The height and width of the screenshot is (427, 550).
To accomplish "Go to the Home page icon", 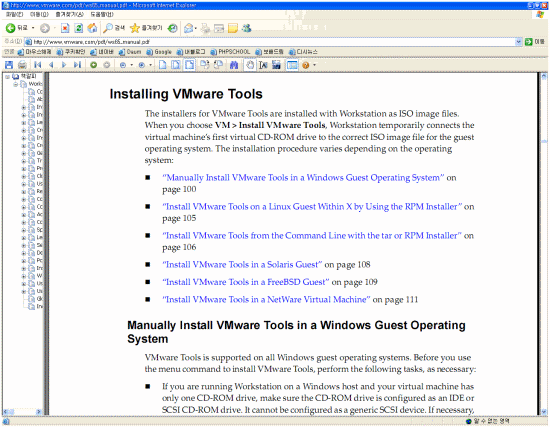I will click(x=92, y=28).
